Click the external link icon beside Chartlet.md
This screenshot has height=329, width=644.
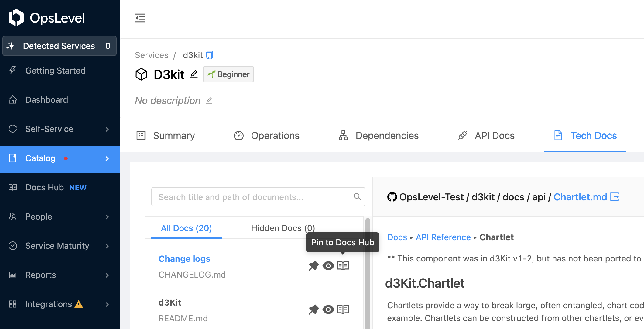point(615,197)
